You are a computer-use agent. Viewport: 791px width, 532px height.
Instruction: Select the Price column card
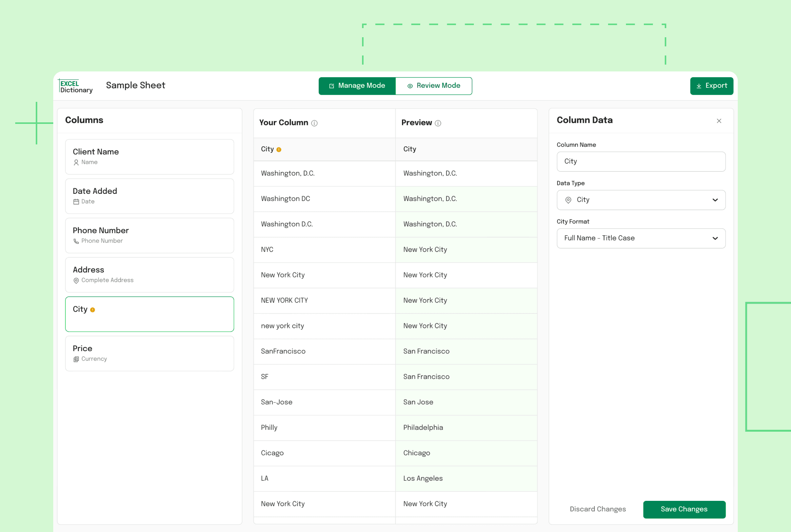[x=149, y=353]
